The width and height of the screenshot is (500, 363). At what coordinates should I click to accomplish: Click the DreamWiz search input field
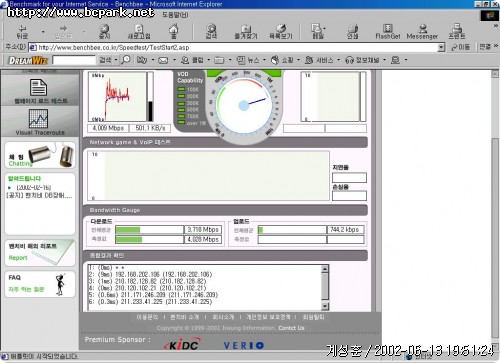tap(74, 60)
